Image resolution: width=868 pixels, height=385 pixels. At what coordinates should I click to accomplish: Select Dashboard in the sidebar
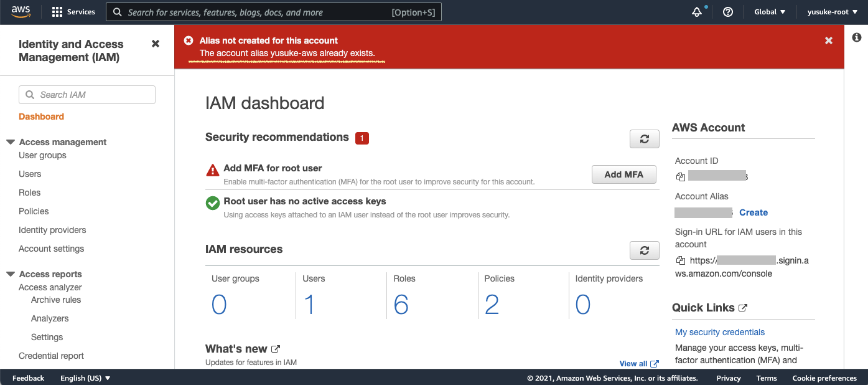[41, 116]
